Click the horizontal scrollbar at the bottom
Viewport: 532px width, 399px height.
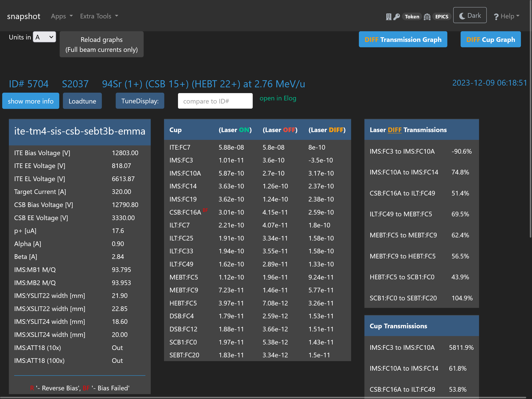[263, 397]
